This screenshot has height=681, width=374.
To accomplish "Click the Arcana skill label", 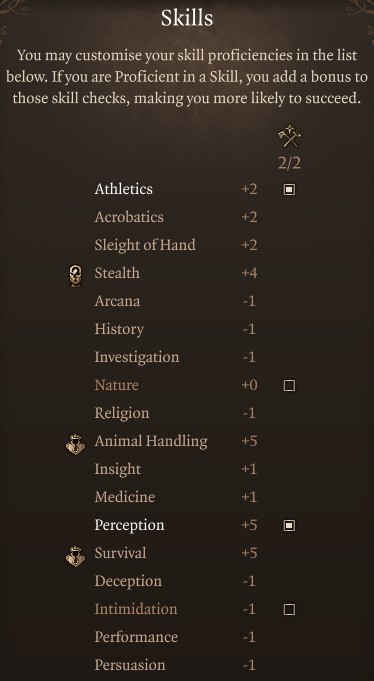I will click(x=117, y=301).
